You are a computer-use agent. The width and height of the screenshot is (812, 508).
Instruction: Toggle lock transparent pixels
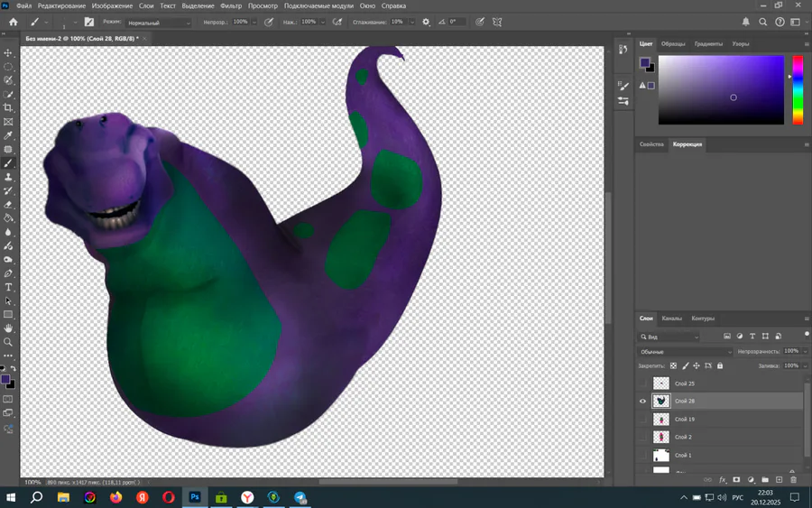(673, 365)
